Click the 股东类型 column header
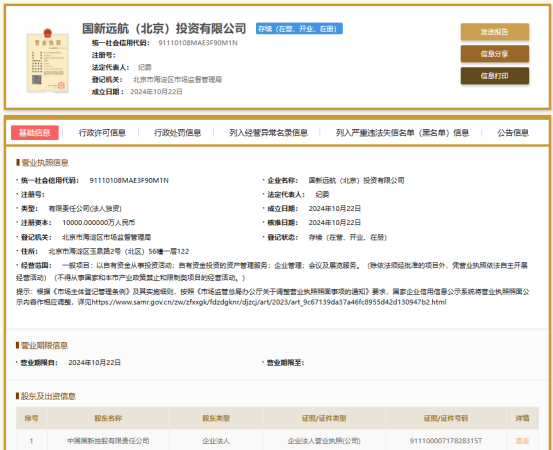The height and width of the screenshot is (450, 553). pyautogui.click(x=216, y=418)
